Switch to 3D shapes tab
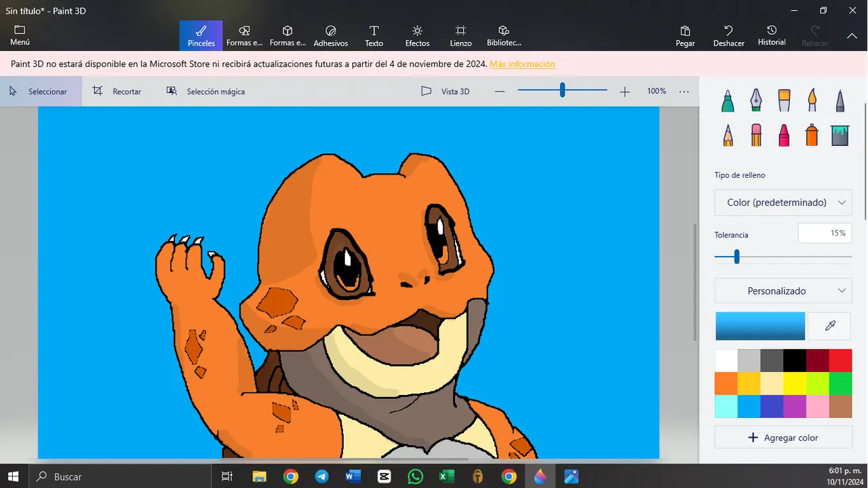The width and height of the screenshot is (868, 488). 288,35
